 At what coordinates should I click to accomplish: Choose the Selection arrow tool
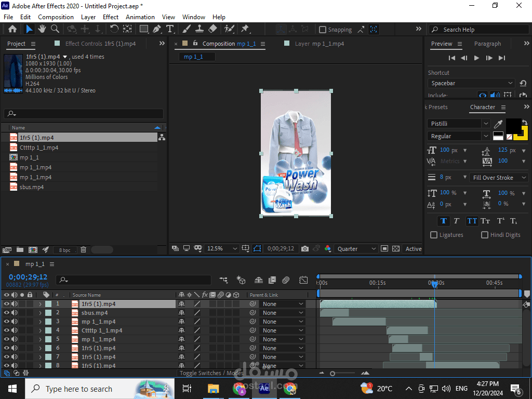[29, 29]
